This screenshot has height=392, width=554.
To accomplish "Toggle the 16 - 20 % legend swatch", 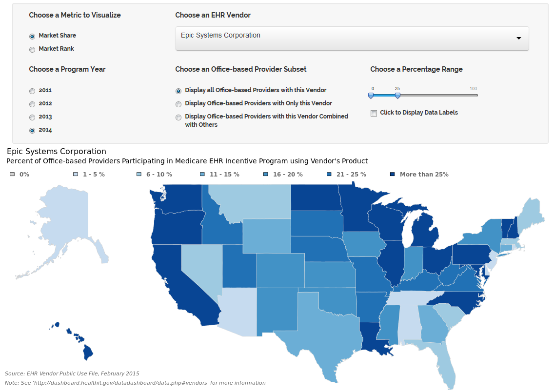I will [x=266, y=174].
